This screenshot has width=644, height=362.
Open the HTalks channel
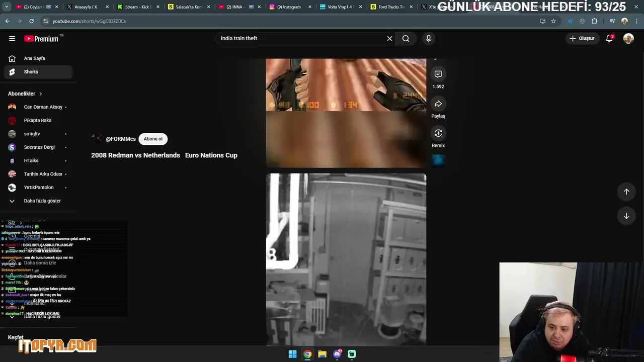click(x=38, y=161)
